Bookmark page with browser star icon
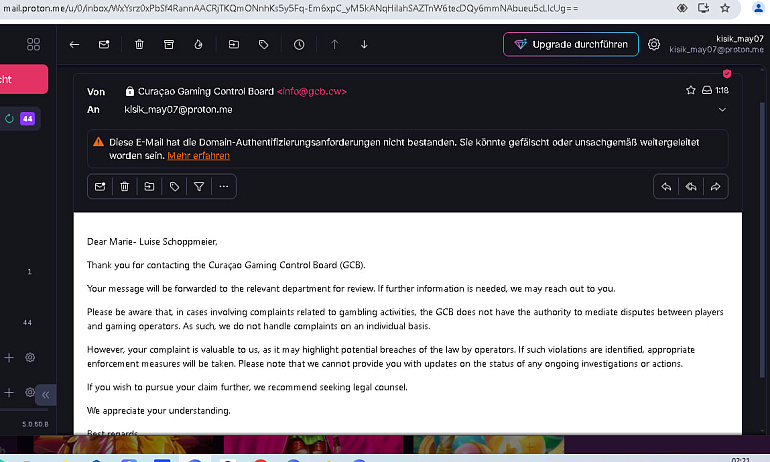The height and width of the screenshot is (462, 770). [x=725, y=8]
